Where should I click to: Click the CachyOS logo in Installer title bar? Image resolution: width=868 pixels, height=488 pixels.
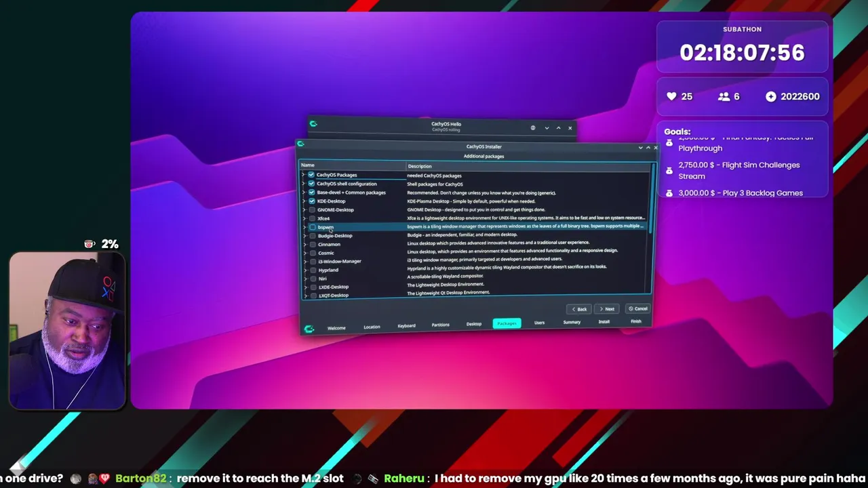click(300, 144)
